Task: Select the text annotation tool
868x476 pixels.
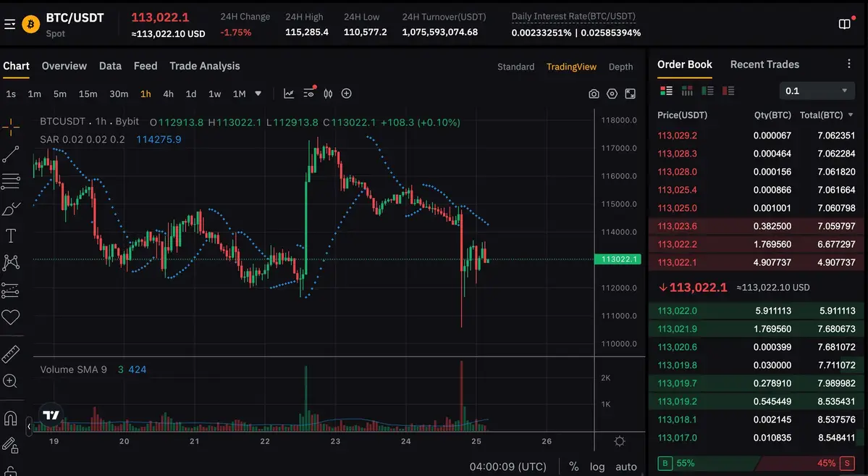Action: point(11,235)
